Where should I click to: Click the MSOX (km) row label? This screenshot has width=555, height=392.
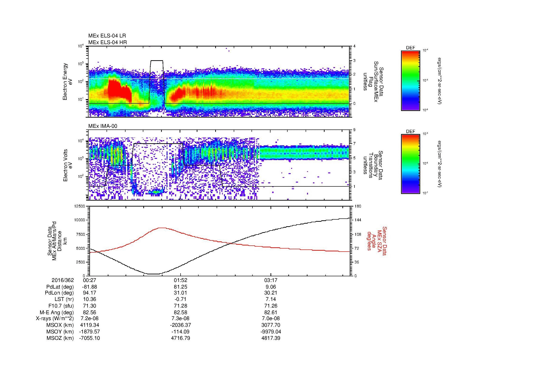point(60,325)
